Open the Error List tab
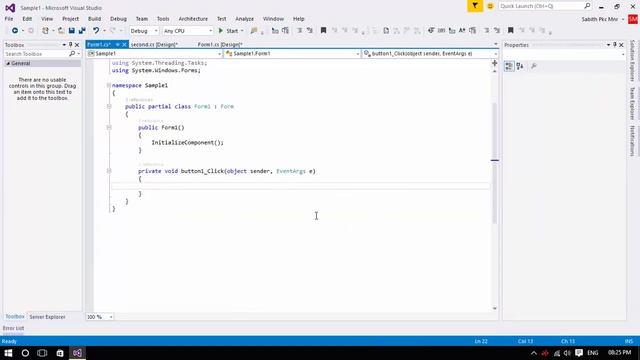The width and height of the screenshot is (640, 360). (x=13, y=328)
